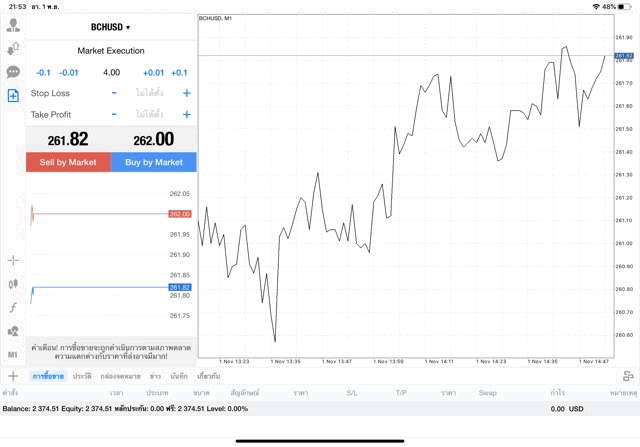Enable the crosshair tool
The width and height of the screenshot is (640, 447).
[x=13, y=260]
